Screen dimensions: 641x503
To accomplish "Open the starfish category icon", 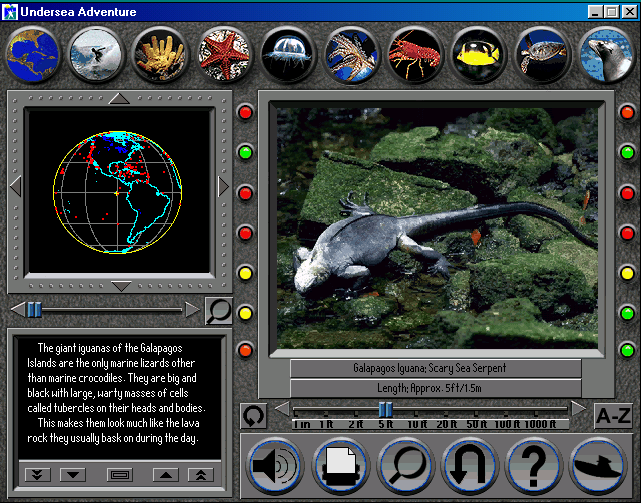I will click(223, 53).
